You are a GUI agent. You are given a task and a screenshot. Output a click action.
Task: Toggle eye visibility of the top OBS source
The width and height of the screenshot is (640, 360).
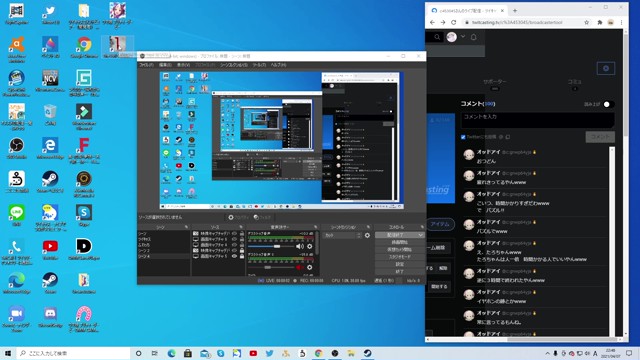[234, 233]
